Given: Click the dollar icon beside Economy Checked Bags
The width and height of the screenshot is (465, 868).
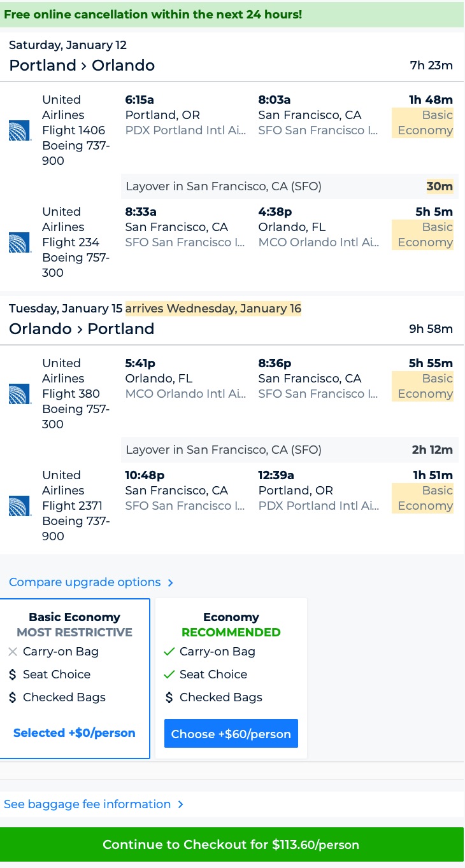Looking at the screenshot, I should pyautogui.click(x=169, y=697).
